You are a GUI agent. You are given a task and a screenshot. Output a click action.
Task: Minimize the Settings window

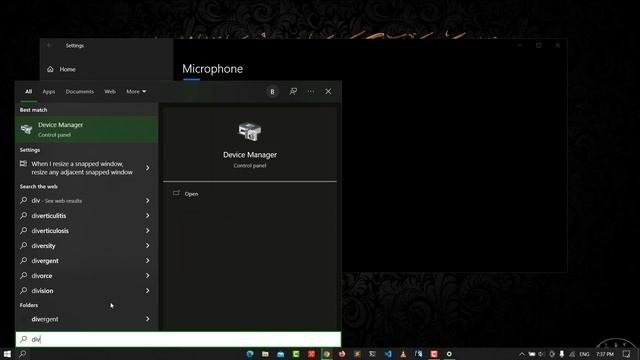coord(520,45)
